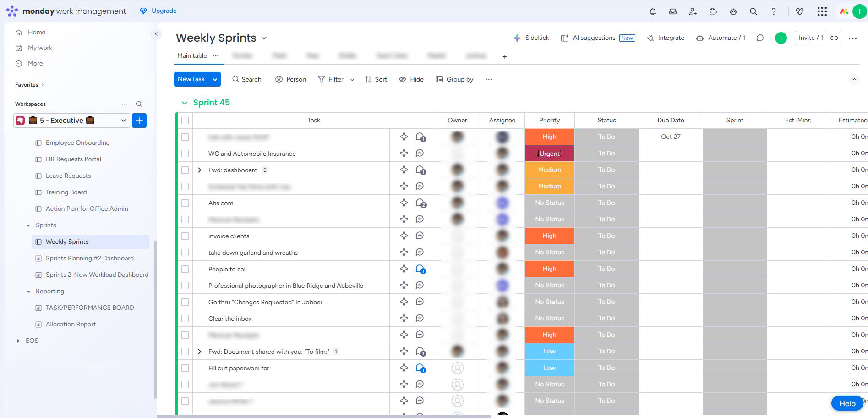This screenshot has width=868, height=418.
Task: Open the help question mark icon
Action: click(774, 11)
